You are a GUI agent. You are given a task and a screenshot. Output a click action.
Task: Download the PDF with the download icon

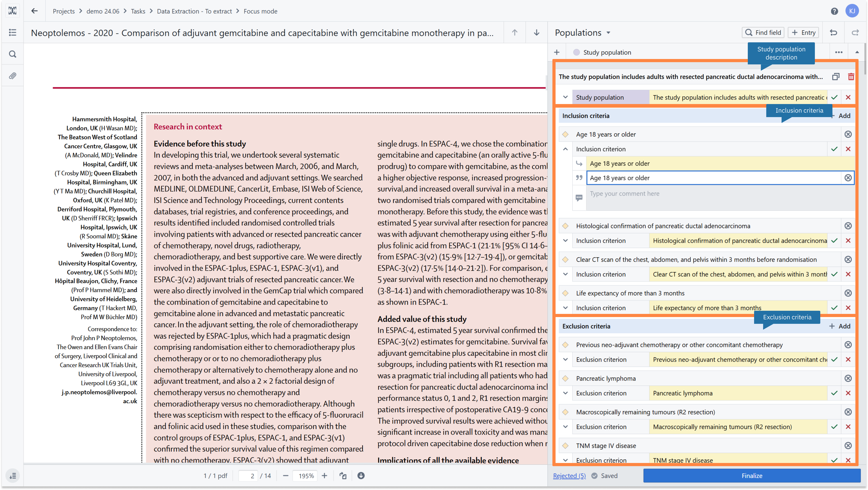tap(361, 476)
